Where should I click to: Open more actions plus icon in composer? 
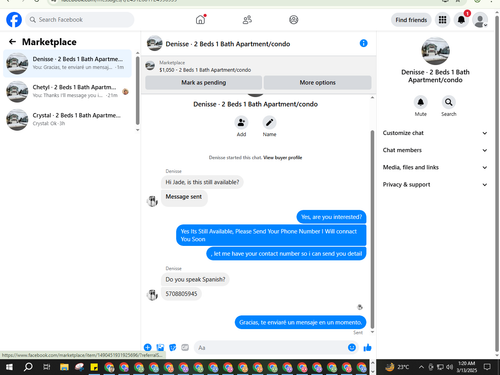click(x=147, y=348)
